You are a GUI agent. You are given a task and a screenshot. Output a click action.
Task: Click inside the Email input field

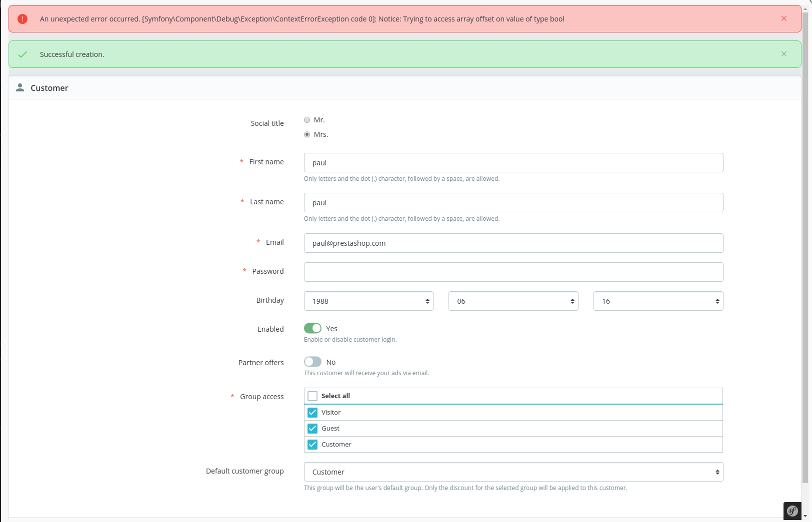point(513,243)
